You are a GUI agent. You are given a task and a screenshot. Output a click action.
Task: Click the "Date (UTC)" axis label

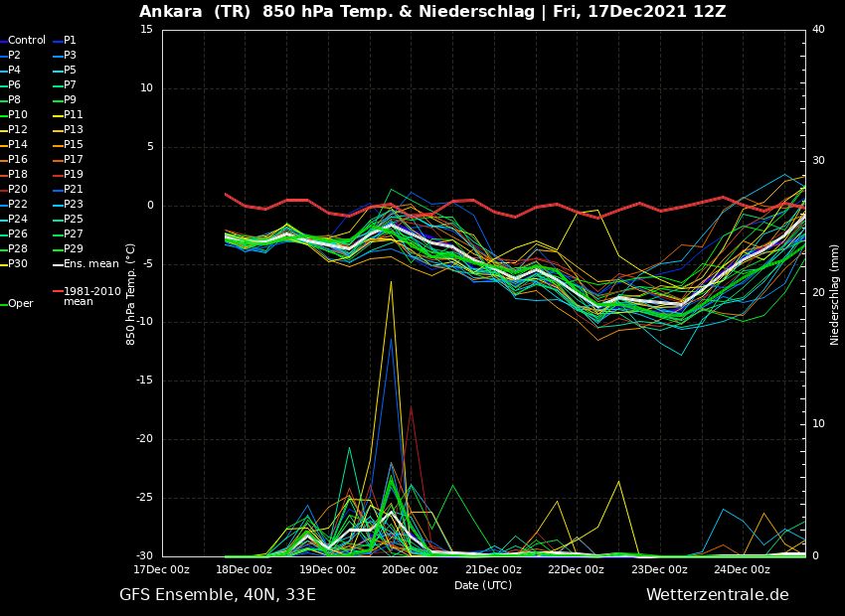(x=483, y=585)
